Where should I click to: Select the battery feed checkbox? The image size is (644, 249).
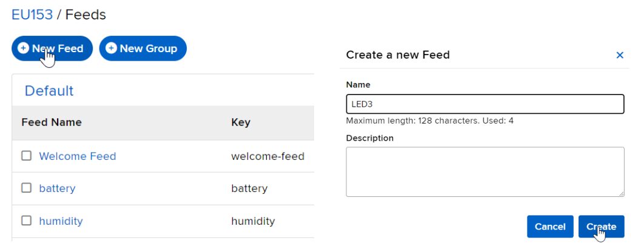26,187
